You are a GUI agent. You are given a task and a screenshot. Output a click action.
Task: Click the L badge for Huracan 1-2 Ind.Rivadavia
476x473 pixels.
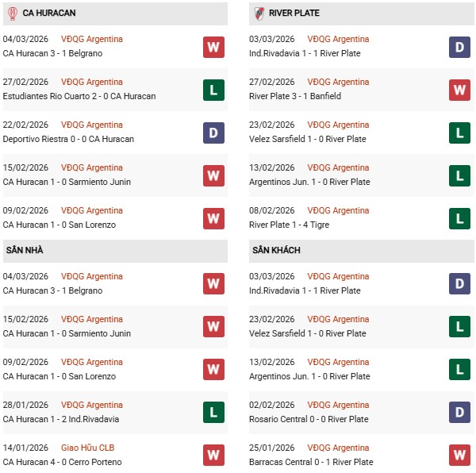point(213,413)
